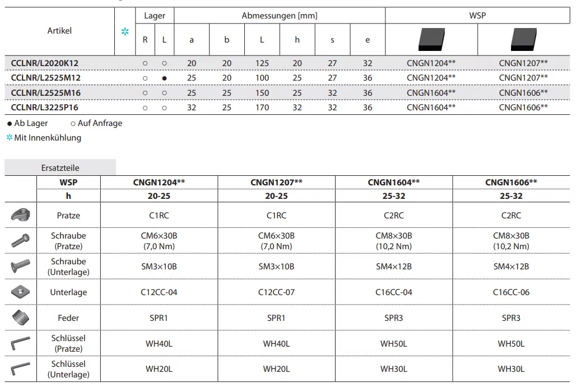Select the filled L stock dot for CCLNR/L2525M12
This screenshot has width=586, height=392.
(x=164, y=78)
